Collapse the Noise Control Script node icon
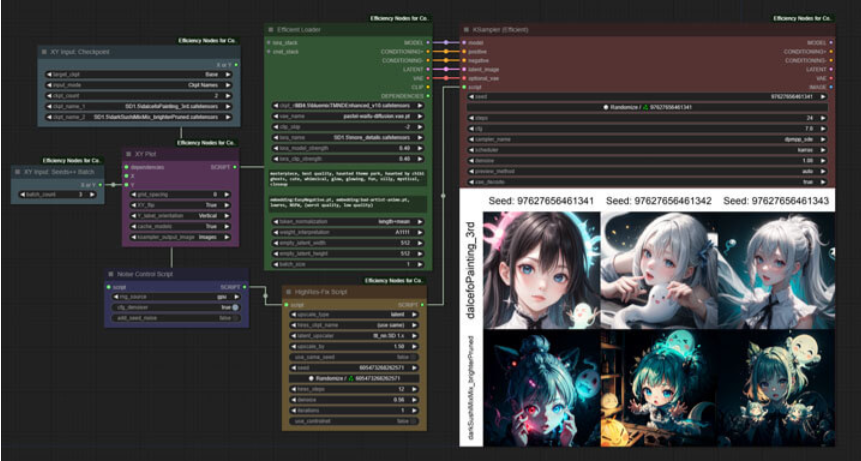The width and height of the screenshot is (861, 461). tap(110, 274)
